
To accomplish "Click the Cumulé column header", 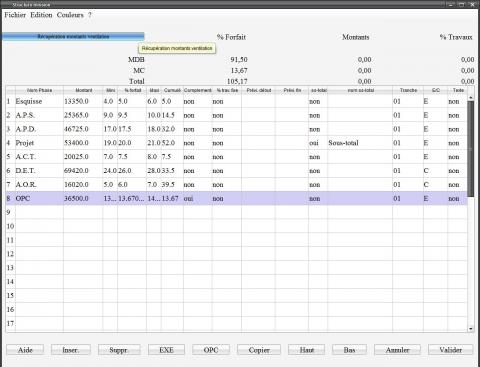I will tap(172, 90).
